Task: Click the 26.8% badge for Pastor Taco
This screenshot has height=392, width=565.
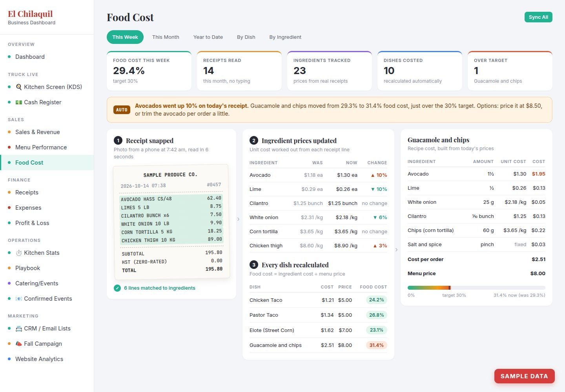Action: click(x=377, y=315)
